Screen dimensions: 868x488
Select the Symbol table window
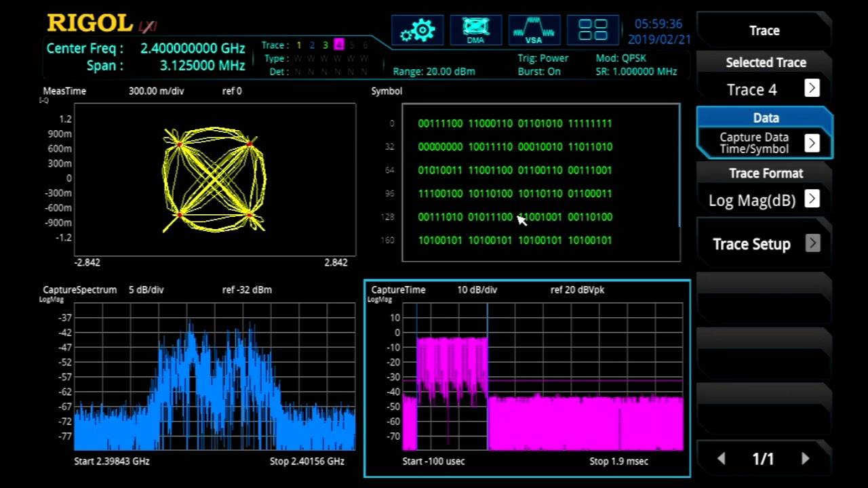tap(540, 182)
